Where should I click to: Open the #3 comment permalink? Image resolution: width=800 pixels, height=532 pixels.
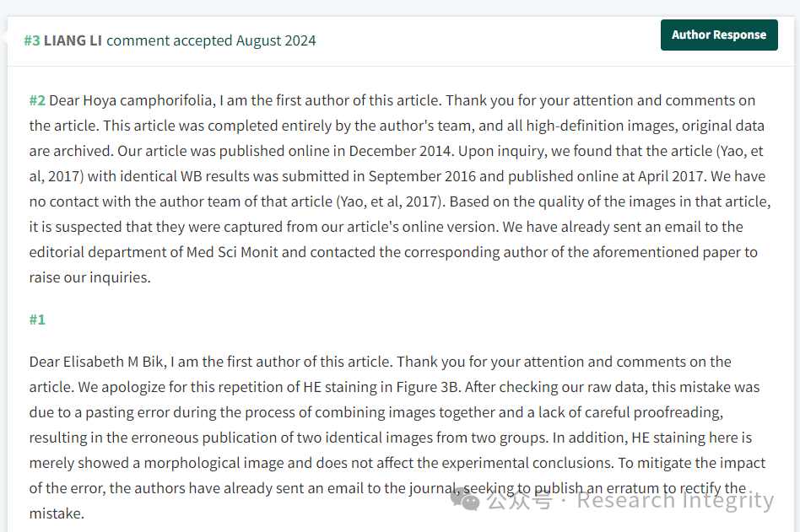(31, 40)
